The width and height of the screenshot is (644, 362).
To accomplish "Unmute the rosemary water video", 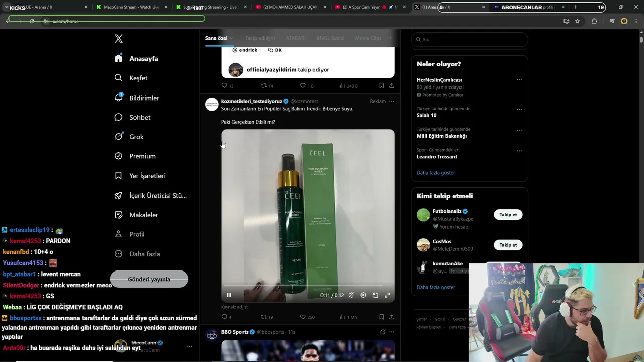I will (x=351, y=295).
